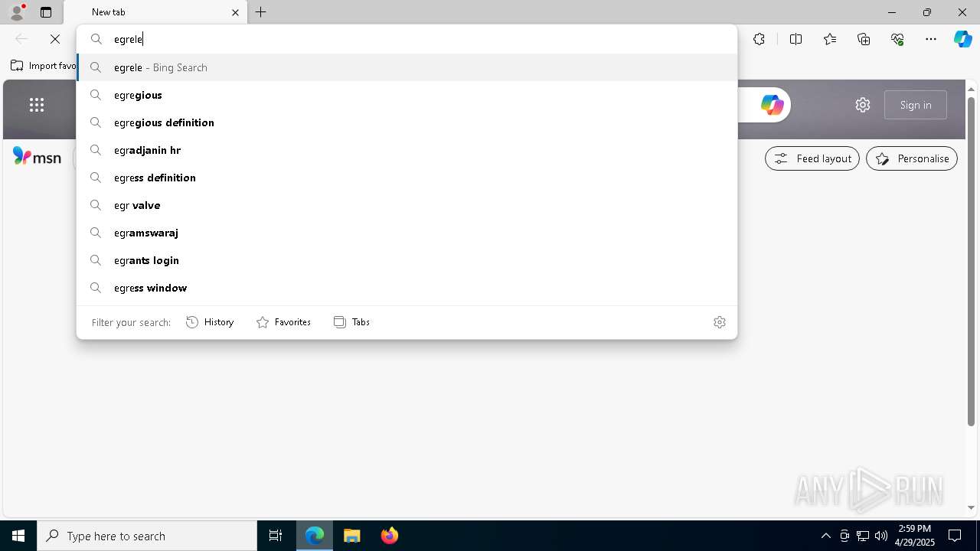
Task: Select egradjanin hr suggestion
Action: coord(407,150)
